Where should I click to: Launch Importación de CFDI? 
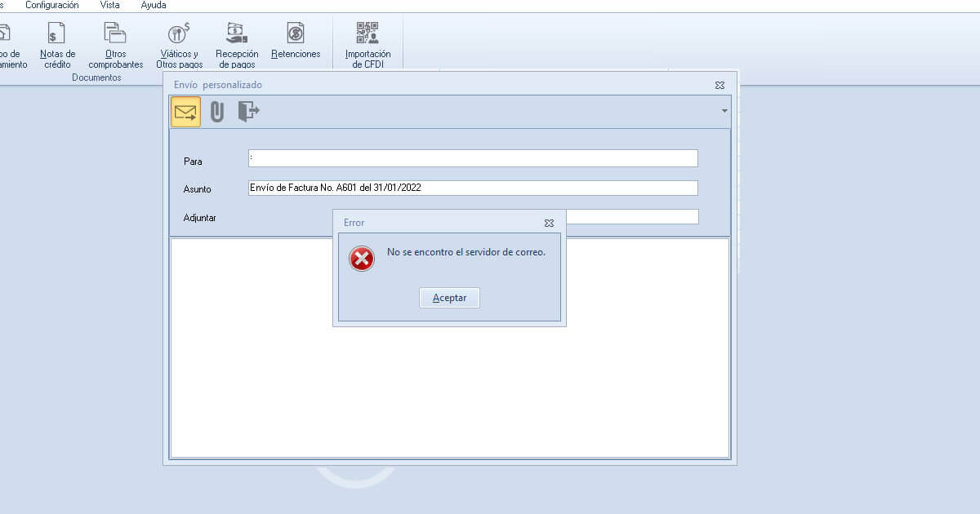point(367,44)
